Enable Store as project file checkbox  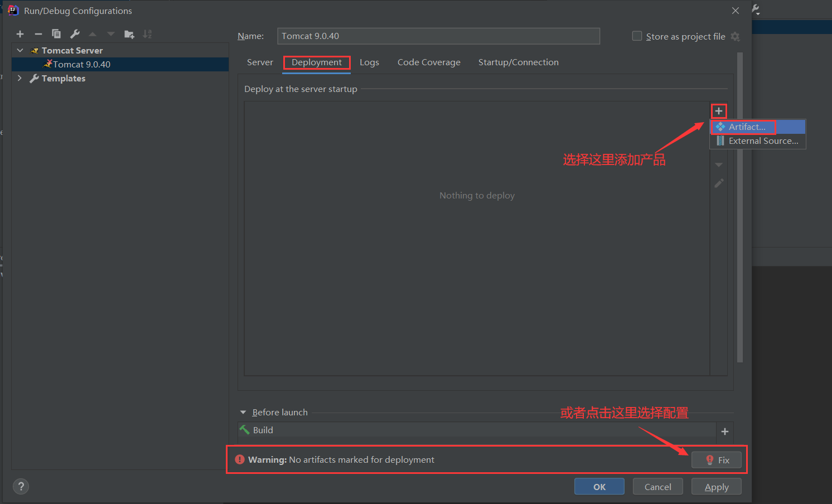click(x=637, y=36)
